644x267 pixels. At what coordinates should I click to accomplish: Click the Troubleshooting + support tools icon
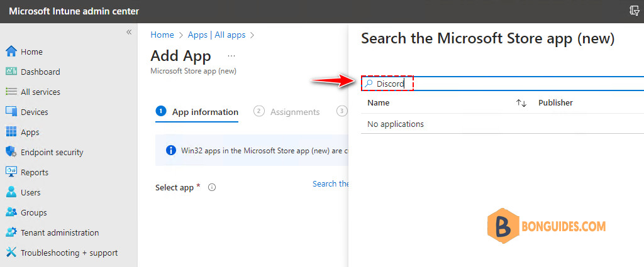[x=11, y=253]
